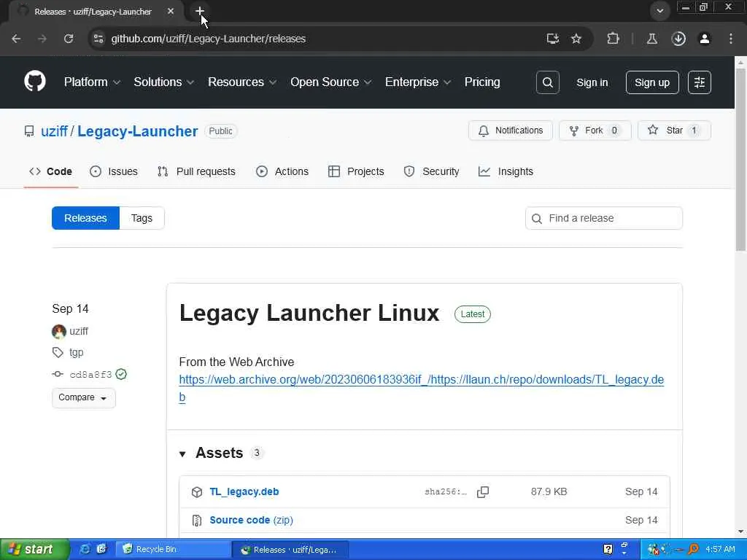747x560 pixels.
Task: Click the uziff avatar image
Action: click(58, 332)
